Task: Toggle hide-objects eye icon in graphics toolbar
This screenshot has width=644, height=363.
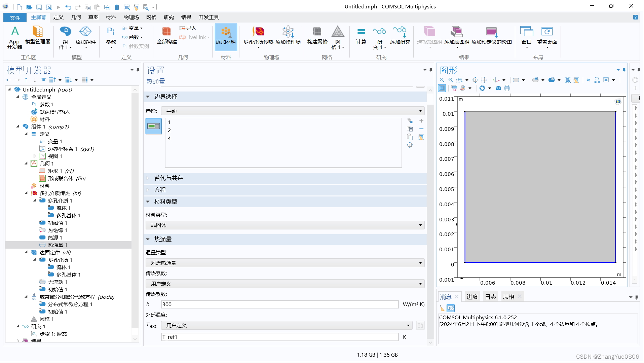Action: tap(589, 80)
